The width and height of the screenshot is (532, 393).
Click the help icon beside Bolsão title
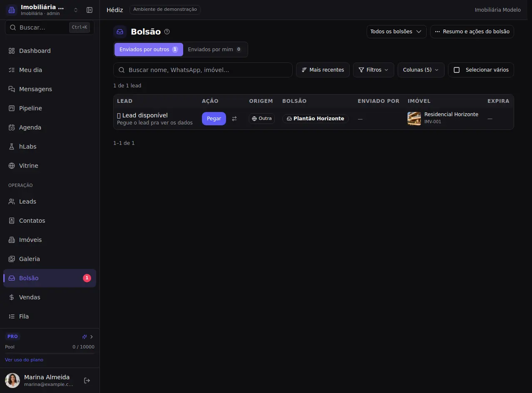(x=167, y=32)
